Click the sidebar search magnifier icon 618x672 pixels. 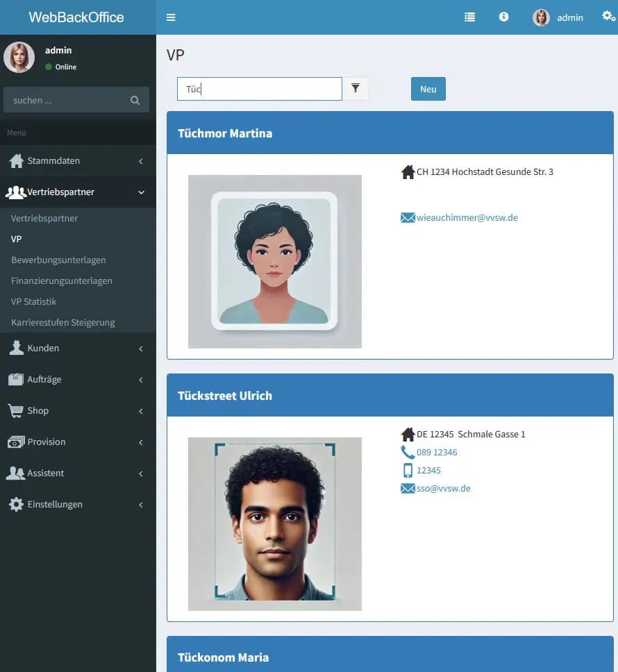tap(135, 100)
